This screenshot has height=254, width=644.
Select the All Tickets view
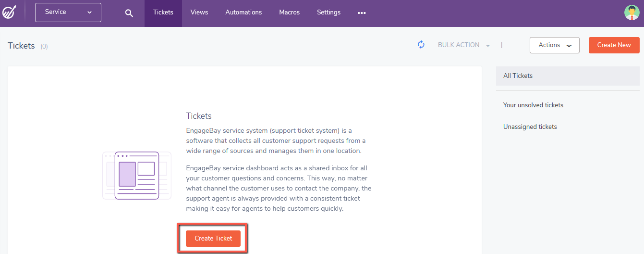tap(568, 76)
